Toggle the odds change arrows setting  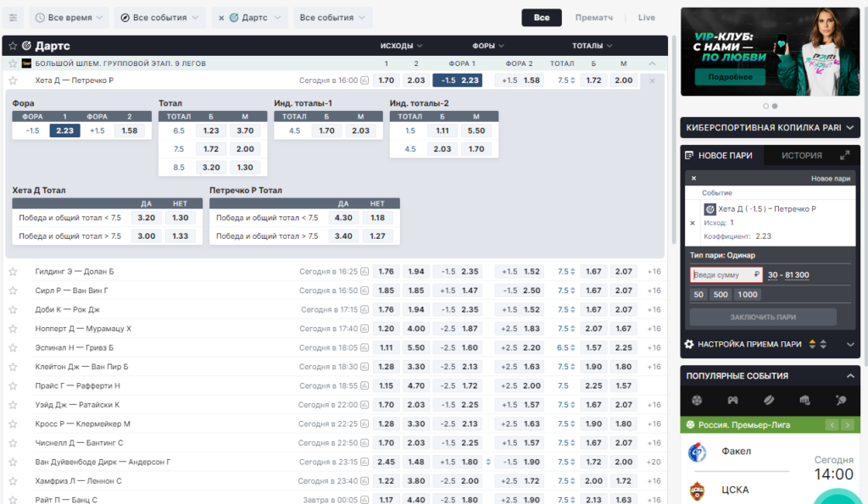pyautogui.click(x=818, y=344)
